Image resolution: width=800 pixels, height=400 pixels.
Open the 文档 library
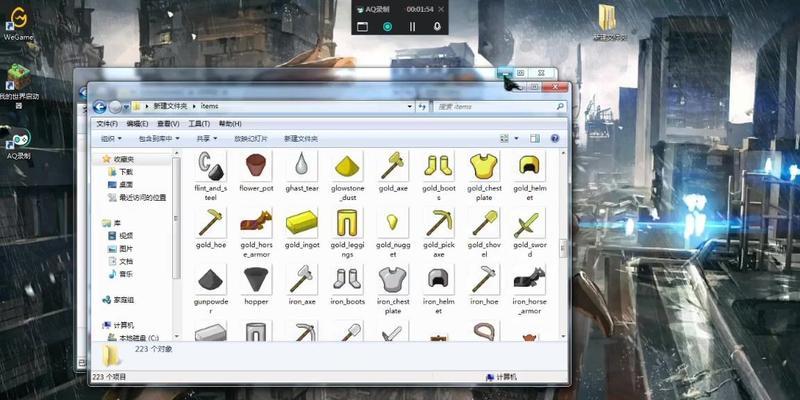click(120, 261)
